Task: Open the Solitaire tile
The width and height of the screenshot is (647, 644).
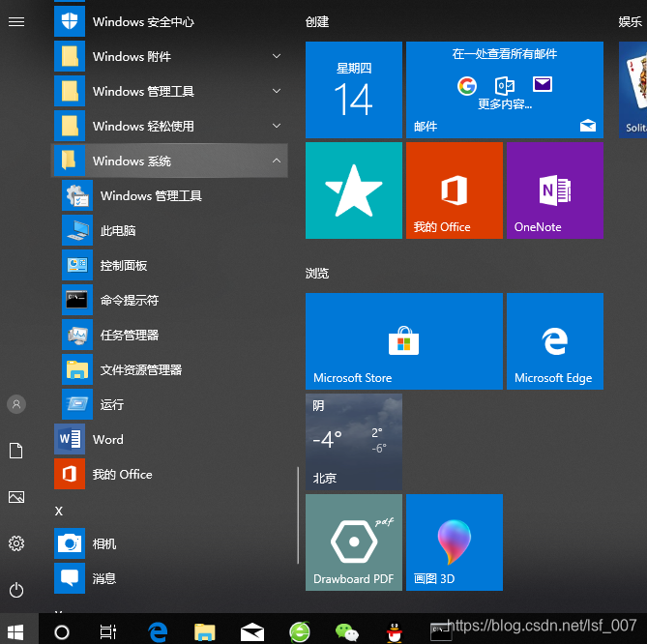Action: [x=632, y=90]
